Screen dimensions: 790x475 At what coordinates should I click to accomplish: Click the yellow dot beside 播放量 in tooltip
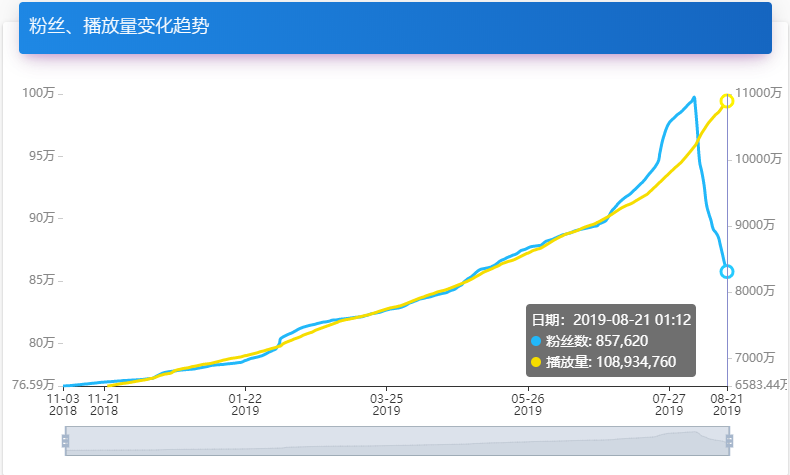(537, 361)
